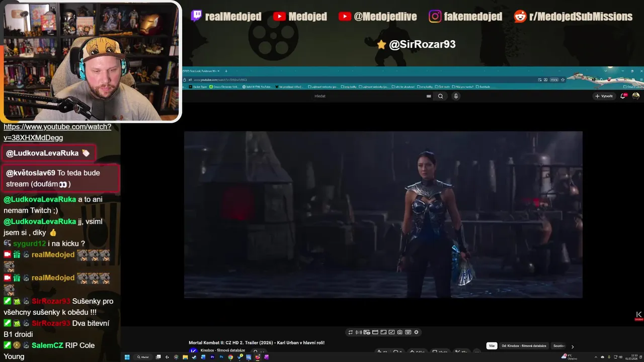
Task: Show hidden system tray icons
Action: pyautogui.click(x=596, y=357)
